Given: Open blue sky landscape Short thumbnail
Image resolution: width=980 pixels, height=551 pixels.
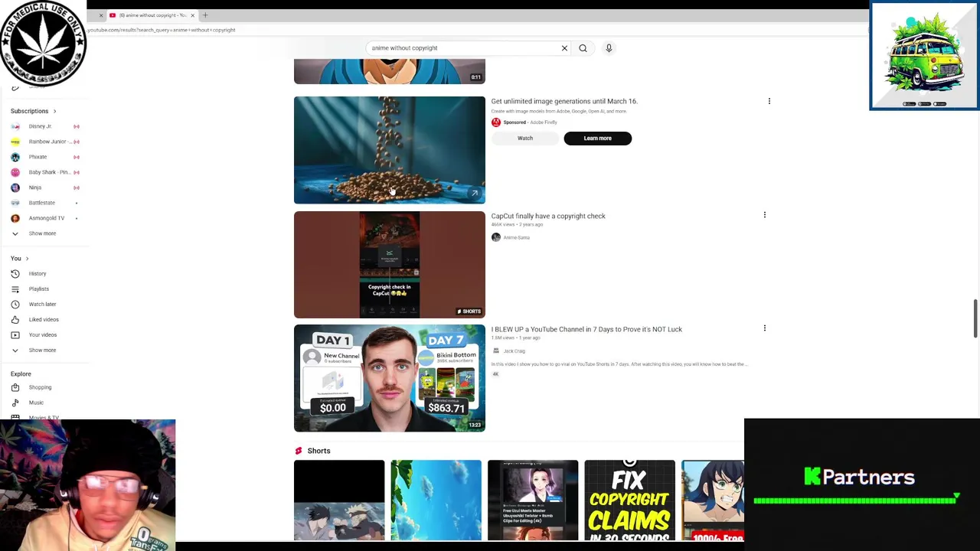Looking at the screenshot, I should [x=436, y=500].
